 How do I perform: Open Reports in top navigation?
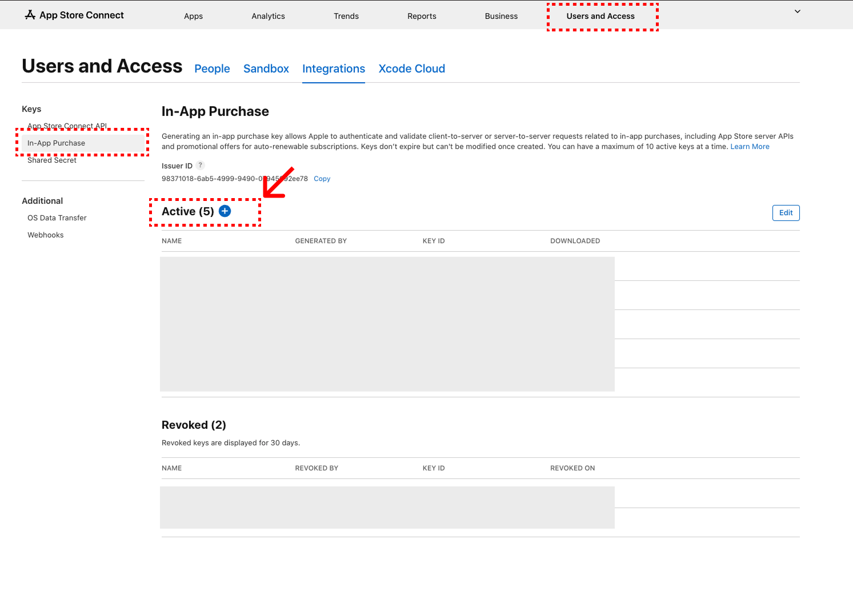point(422,16)
